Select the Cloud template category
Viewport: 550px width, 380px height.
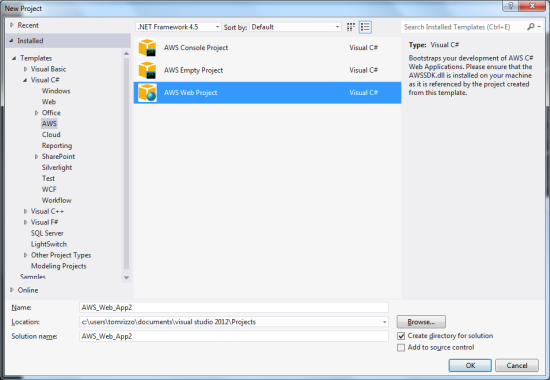[51, 135]
